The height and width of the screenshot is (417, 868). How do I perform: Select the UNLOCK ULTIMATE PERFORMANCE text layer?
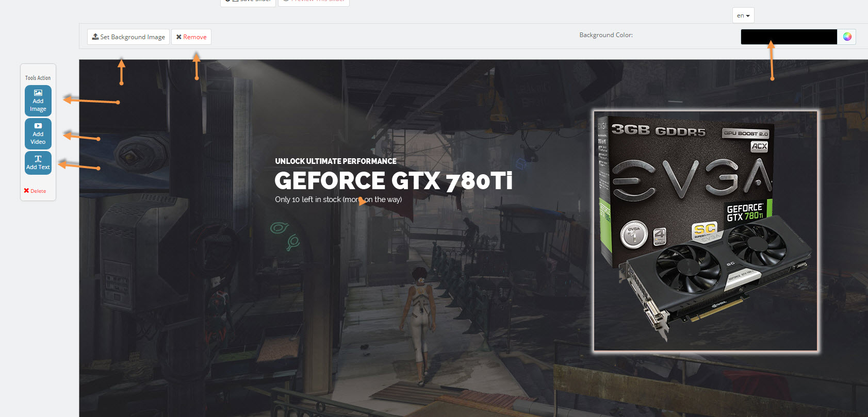click(x=336, y=161)
